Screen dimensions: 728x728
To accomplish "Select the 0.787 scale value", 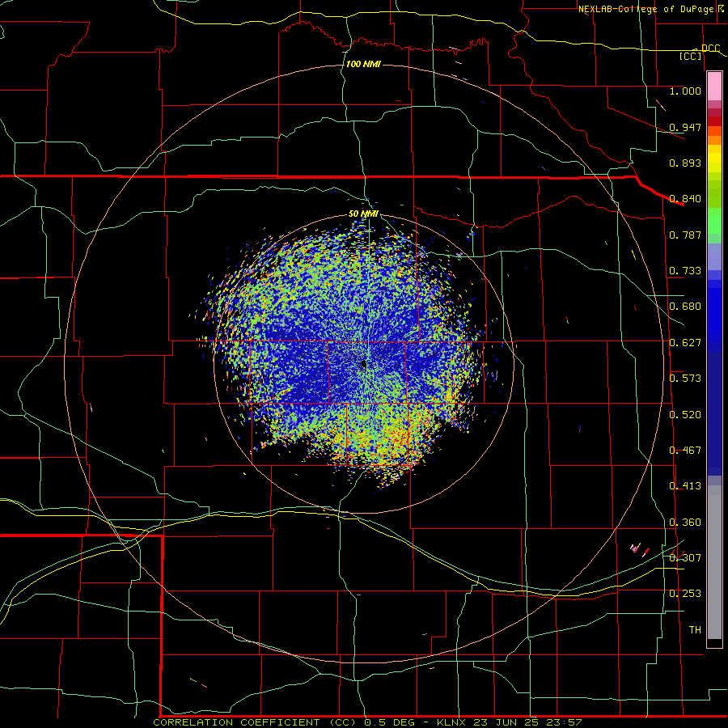I will click(x=685, y=235).
